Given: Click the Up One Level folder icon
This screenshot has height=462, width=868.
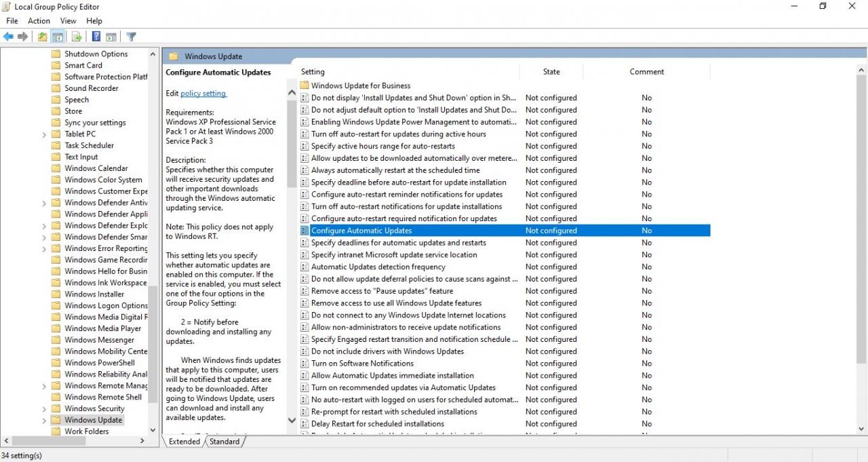Looking at the screenshot, I should [x=43, y=37].
